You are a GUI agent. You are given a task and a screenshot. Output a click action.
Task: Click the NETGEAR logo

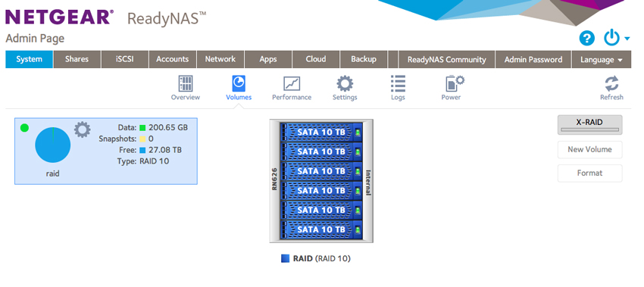pos(60,17)
